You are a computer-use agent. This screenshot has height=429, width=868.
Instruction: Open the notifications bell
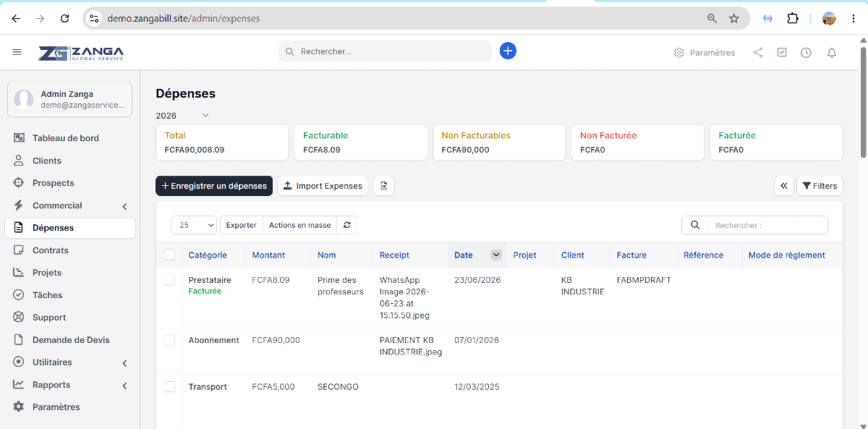coord(832,53)
